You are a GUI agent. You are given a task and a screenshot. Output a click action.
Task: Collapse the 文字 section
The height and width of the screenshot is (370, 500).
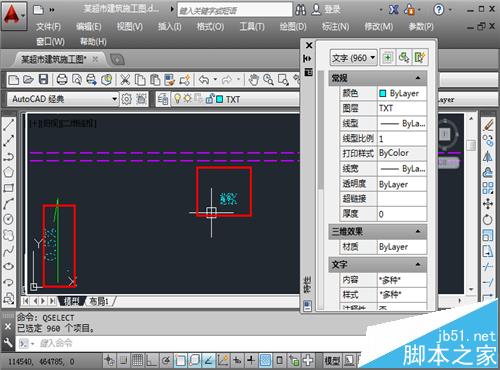[x=418, y=264]
